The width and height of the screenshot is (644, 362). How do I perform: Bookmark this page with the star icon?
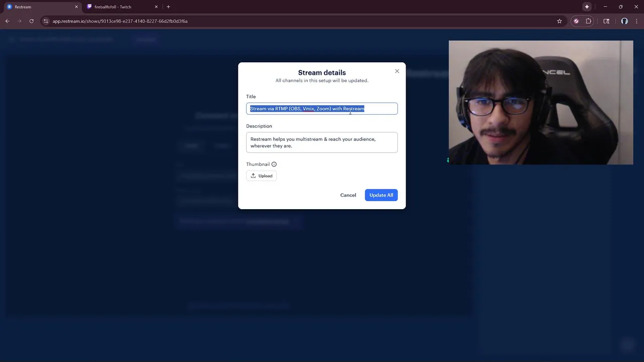tap(559, 21)
